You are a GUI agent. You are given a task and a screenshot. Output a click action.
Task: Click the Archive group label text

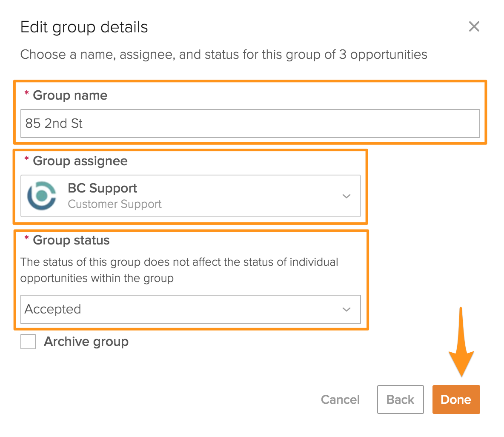coord(86,342)
